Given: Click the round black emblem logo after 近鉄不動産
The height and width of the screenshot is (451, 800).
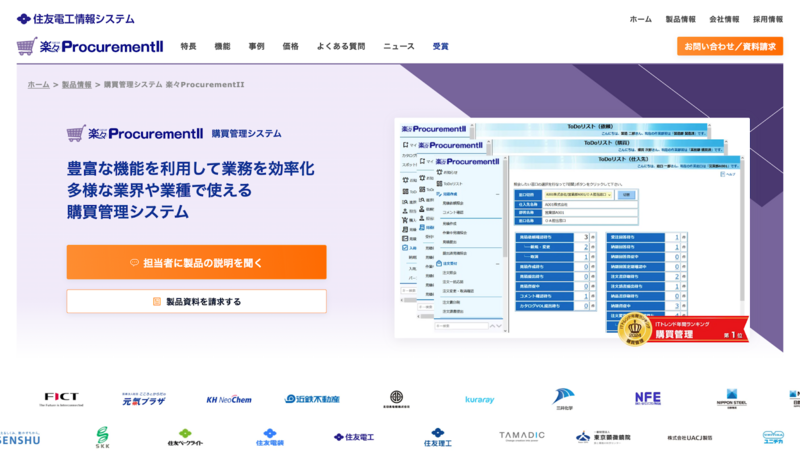Looking at the screenshot, I should (x=396, y=399).
